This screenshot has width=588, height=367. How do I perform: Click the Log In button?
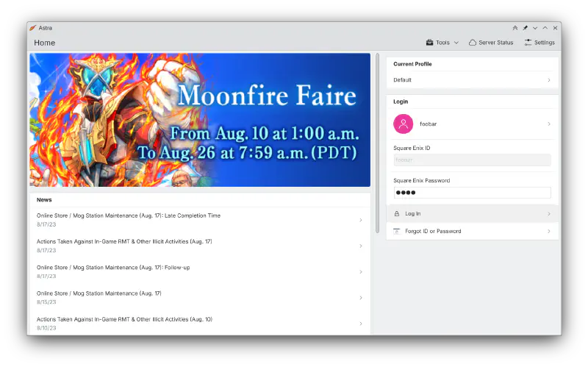[x=472, y=213]
